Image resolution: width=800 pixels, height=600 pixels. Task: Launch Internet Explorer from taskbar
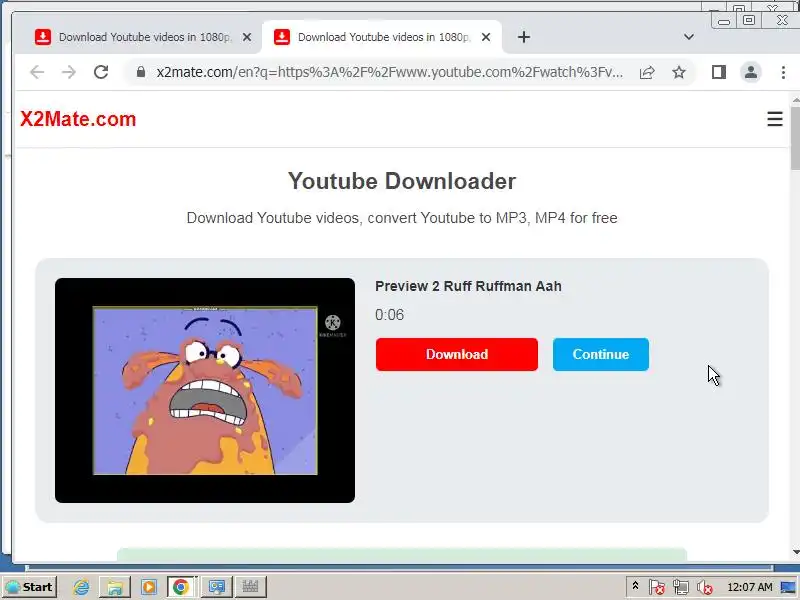coord(81,587)
